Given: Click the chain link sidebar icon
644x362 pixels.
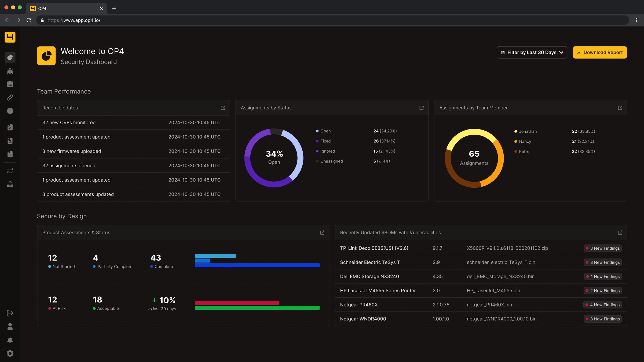Looking at the screenshot, I should click(10, 98).
